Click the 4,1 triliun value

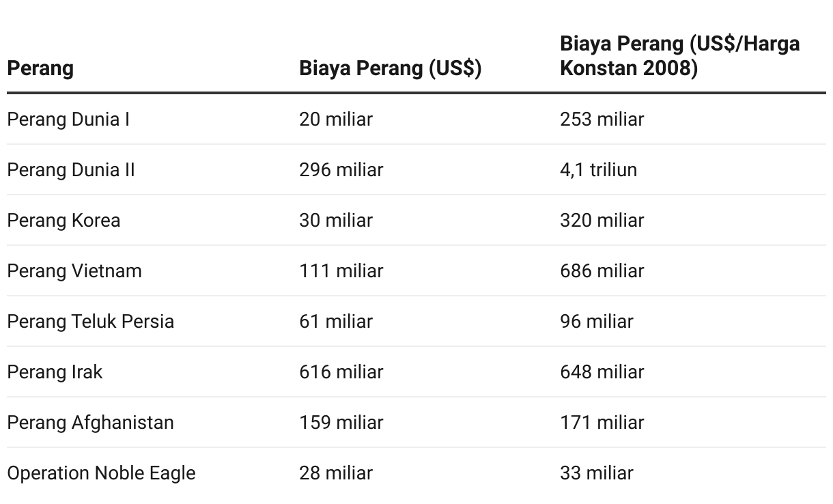(x=599, y=170)
